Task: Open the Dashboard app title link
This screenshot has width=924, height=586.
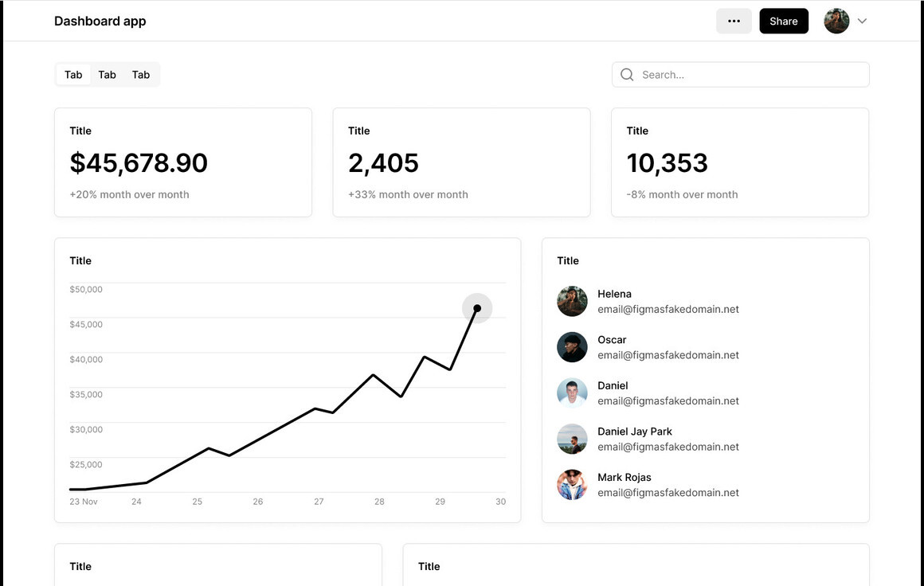Action: 100,21
